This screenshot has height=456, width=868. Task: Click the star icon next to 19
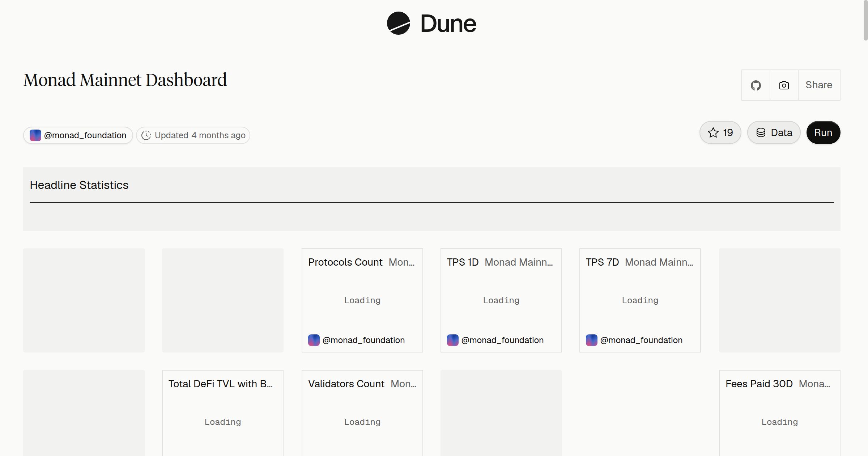[713, 132]
